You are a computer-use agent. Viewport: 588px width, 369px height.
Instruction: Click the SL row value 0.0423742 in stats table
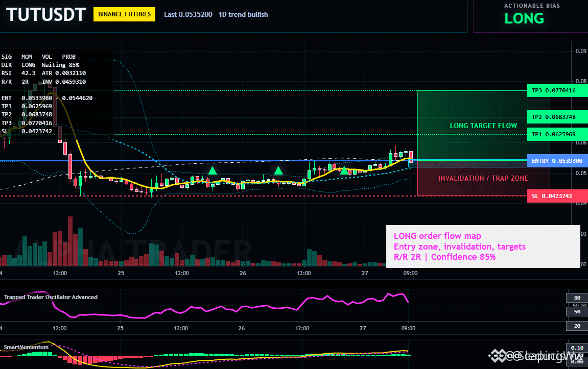click(37, 131)
